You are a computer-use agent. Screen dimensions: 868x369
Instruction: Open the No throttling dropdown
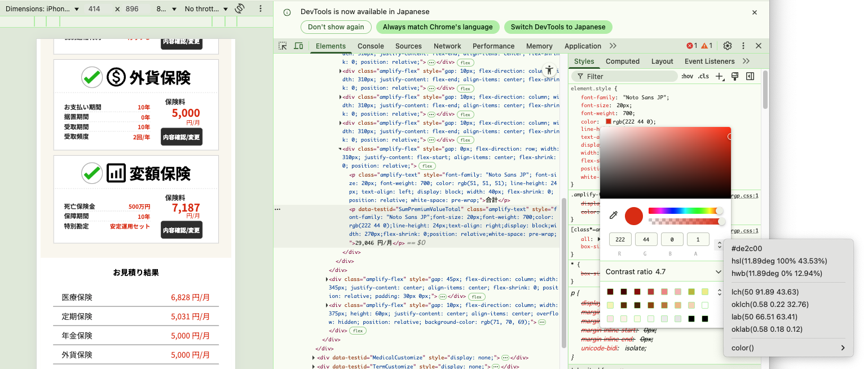pyautogui.click(x=206, y=9)
